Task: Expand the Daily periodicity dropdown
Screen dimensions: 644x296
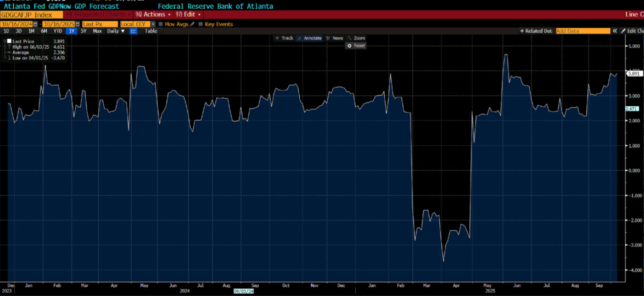Action: pos(116,31)
